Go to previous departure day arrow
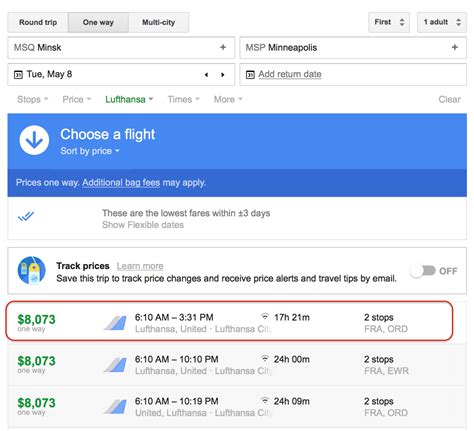Viewport: 474px width, 431px height. point(207,75)
